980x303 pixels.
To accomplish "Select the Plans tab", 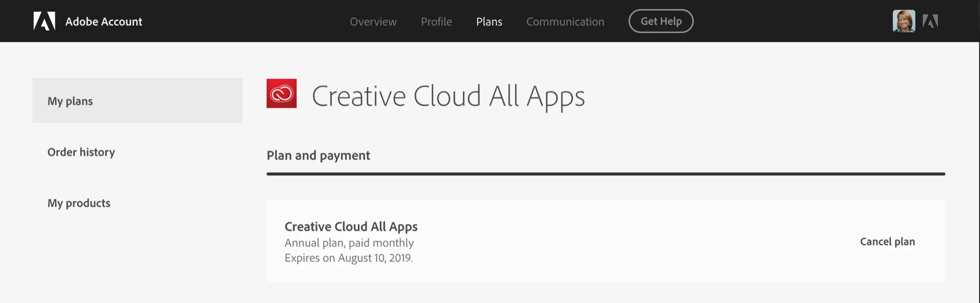I will pyautogui.click(x=489, y=21).
